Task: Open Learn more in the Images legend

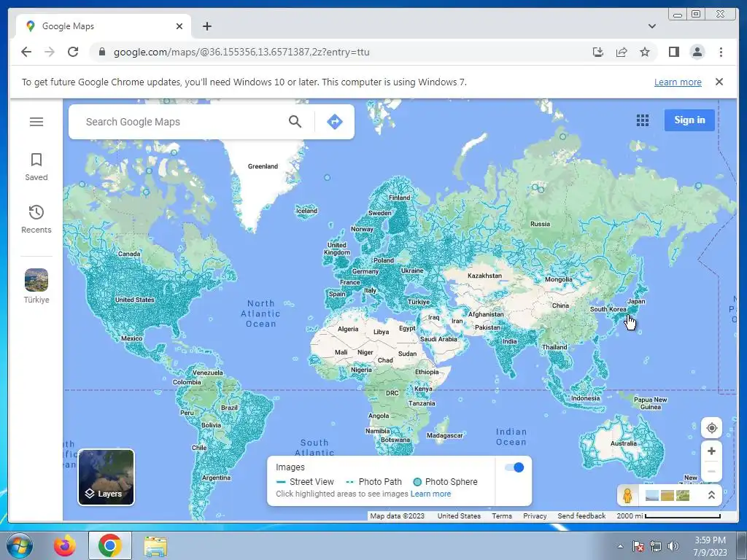Action: pyautogui.click(x=430, y=494)
